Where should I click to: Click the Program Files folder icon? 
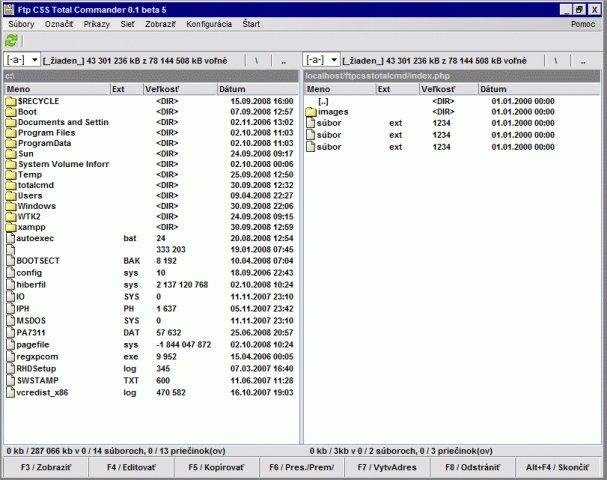coord(11,133)
